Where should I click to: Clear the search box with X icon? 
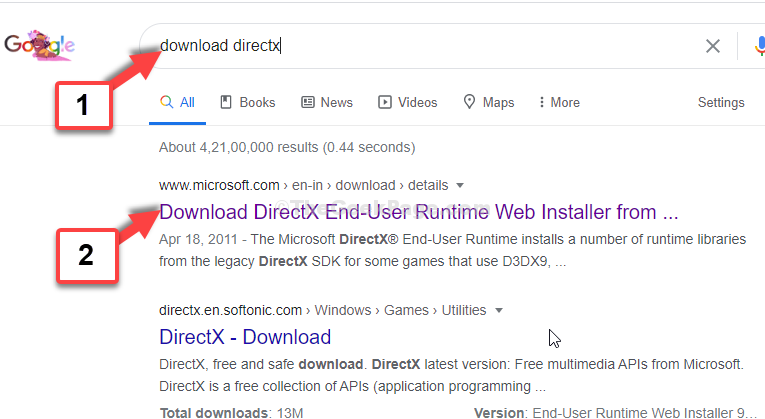tap(713, 46)
